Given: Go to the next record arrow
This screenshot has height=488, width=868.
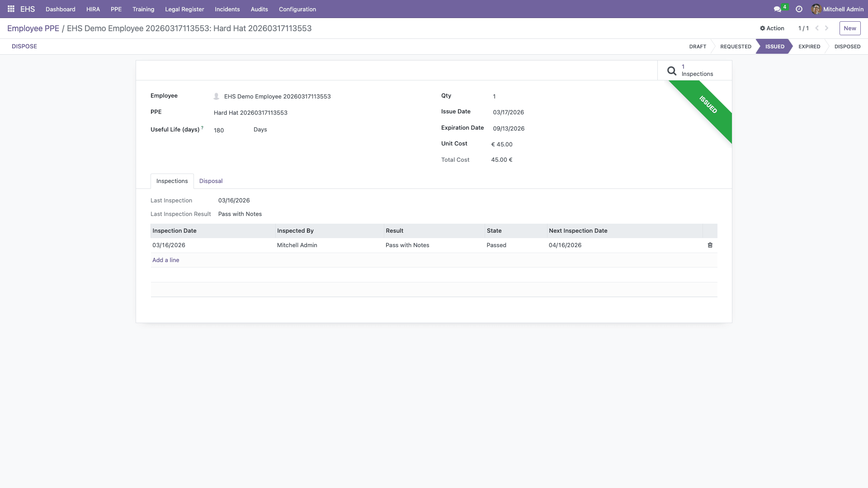Looking at the screenshot, I should click(x=827, y=28).
